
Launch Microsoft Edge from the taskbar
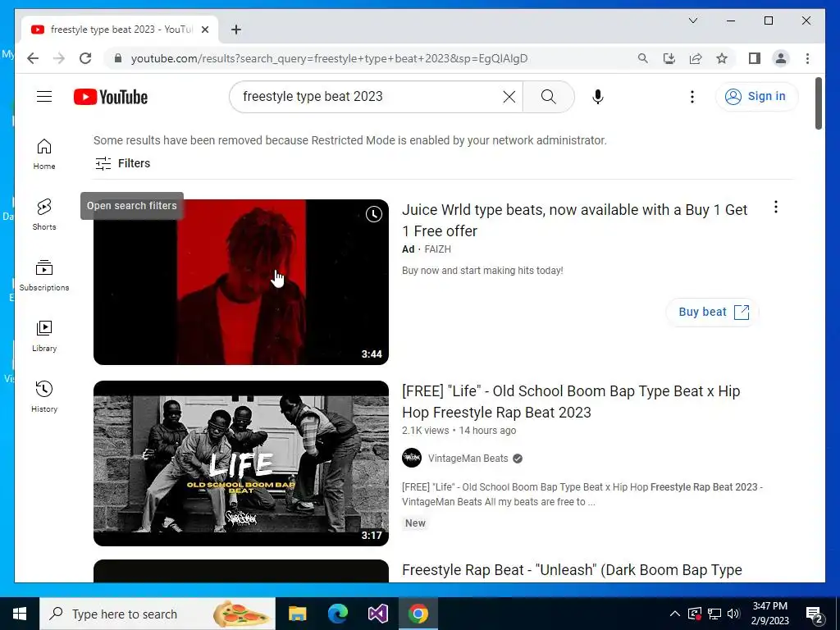[x=337, y=614]
